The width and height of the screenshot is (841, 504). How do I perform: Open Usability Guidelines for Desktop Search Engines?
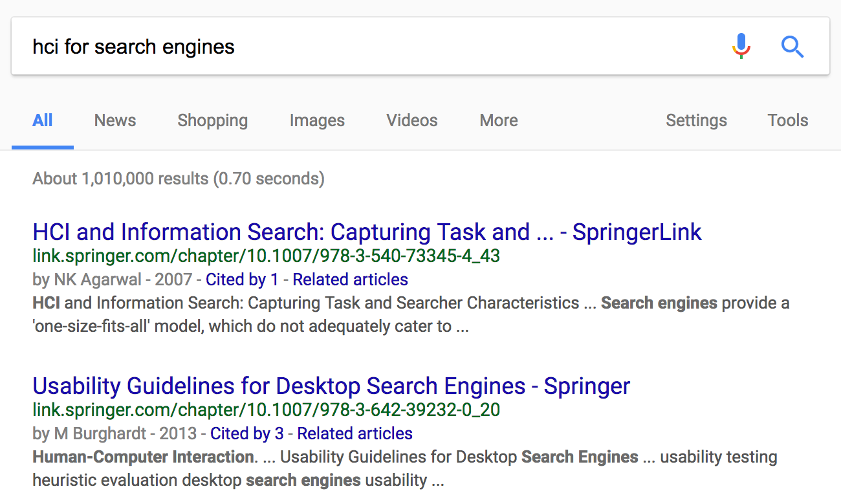331,386
